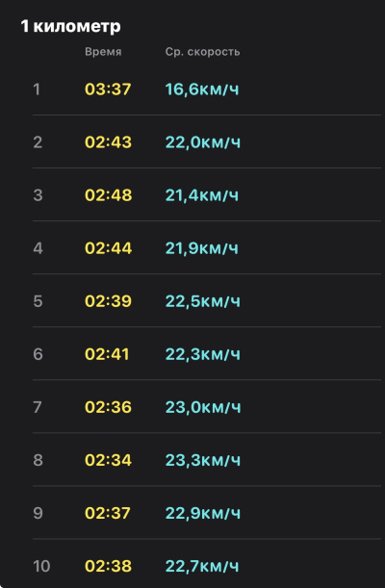Click the 02:37 time in row 9

click(x=108, y=513)
